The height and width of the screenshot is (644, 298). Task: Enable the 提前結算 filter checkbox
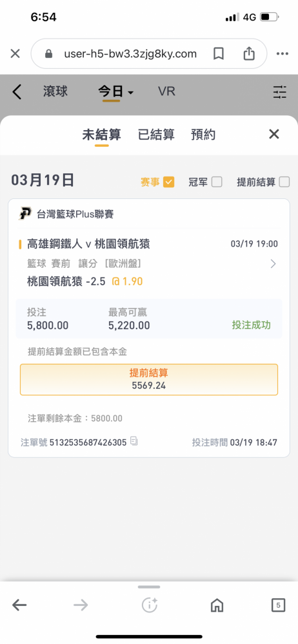tap(284, 182)
